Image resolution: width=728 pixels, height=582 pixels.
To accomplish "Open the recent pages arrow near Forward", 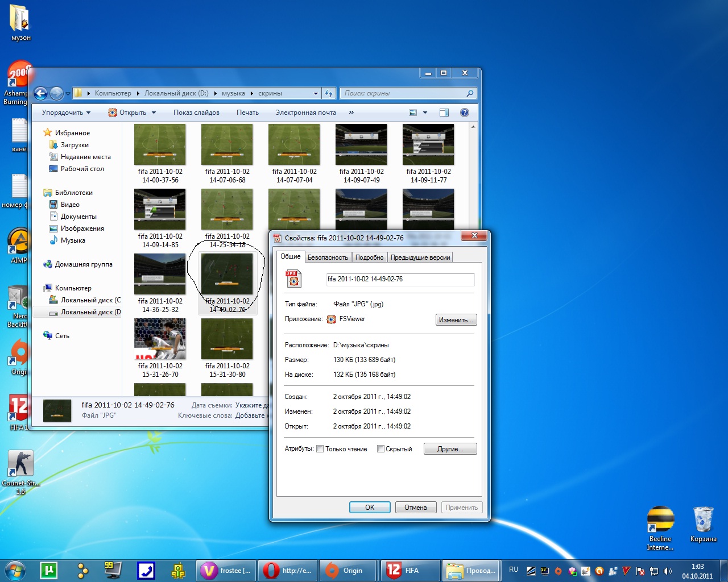I will click(68, 93).
